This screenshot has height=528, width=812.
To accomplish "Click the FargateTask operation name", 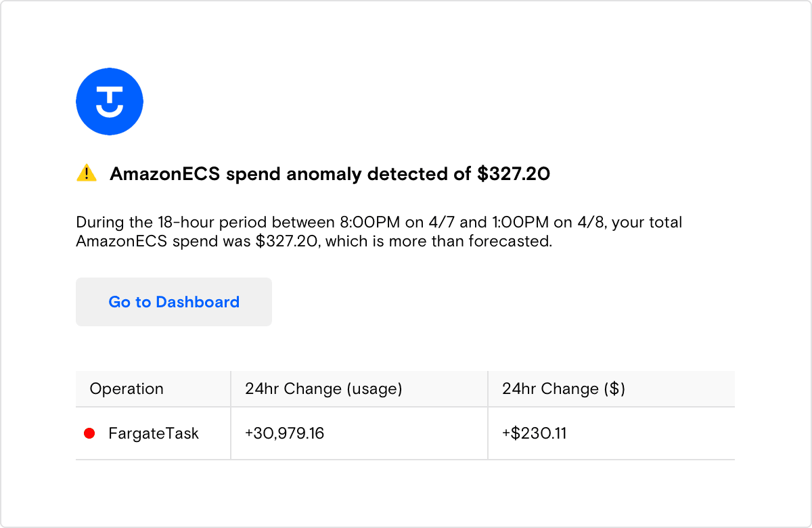I will [x=154, y=433].
